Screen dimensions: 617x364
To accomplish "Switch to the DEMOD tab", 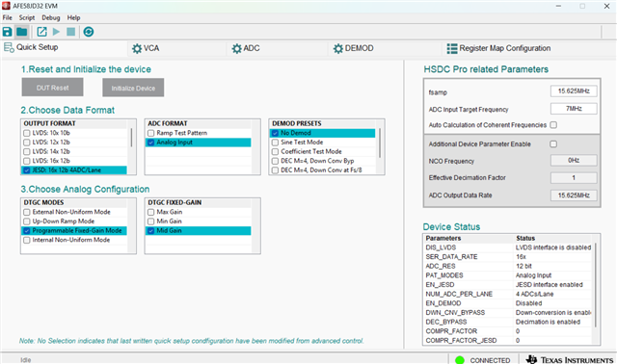I will click(x=354, y=48).
